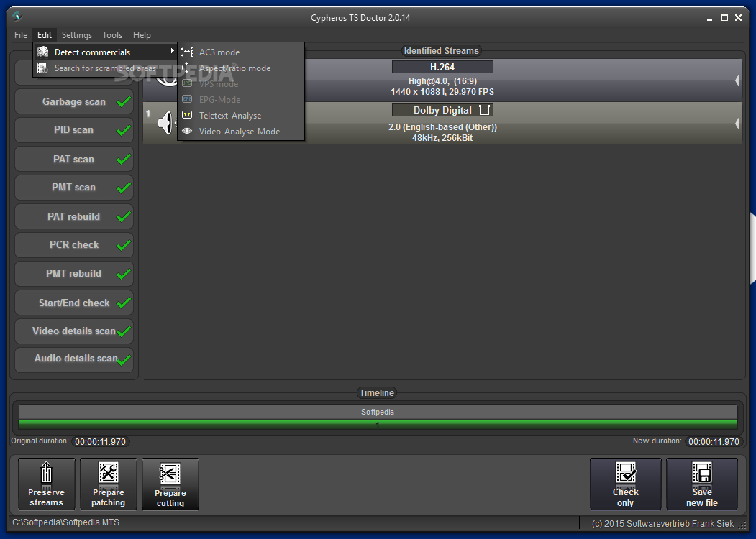Click the Video details scan button
756x539 pixels.
(74, 331)
